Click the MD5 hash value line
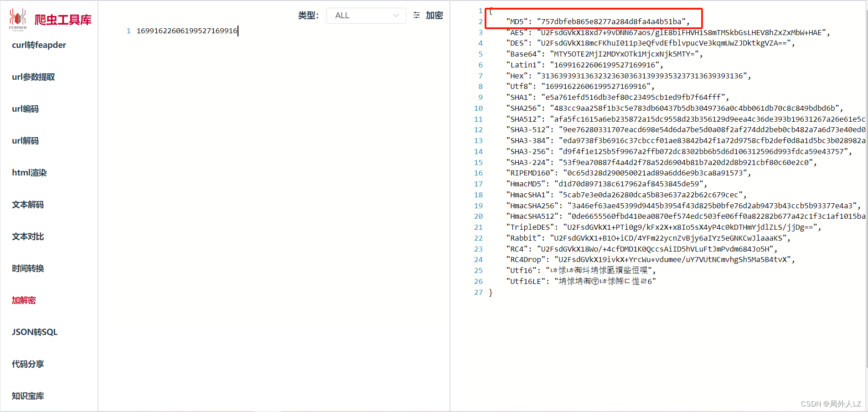This screenshot has height=412, width=868. 598,21
